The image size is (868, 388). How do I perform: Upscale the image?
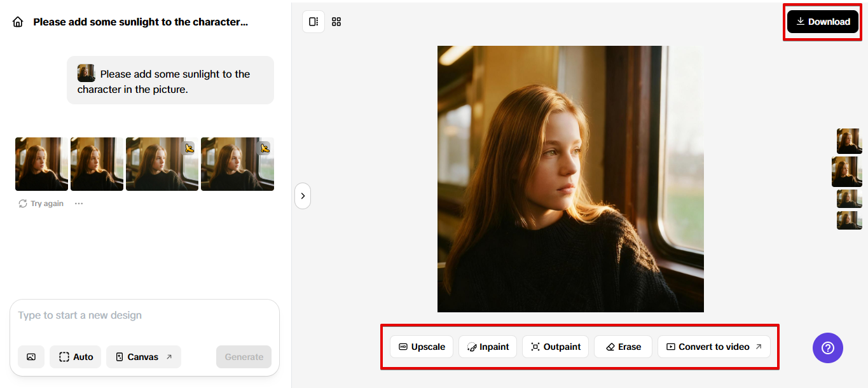(x=422, y=347)
